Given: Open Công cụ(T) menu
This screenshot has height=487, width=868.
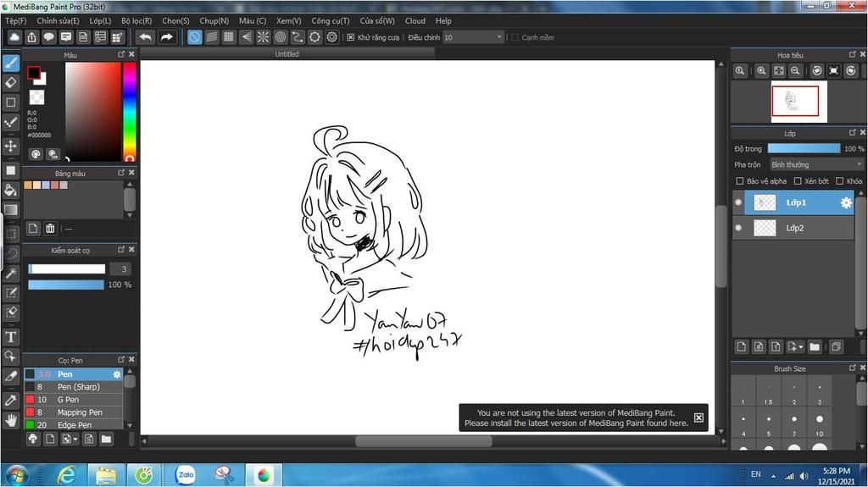Looking at the screenshot, I should point(331,21).
